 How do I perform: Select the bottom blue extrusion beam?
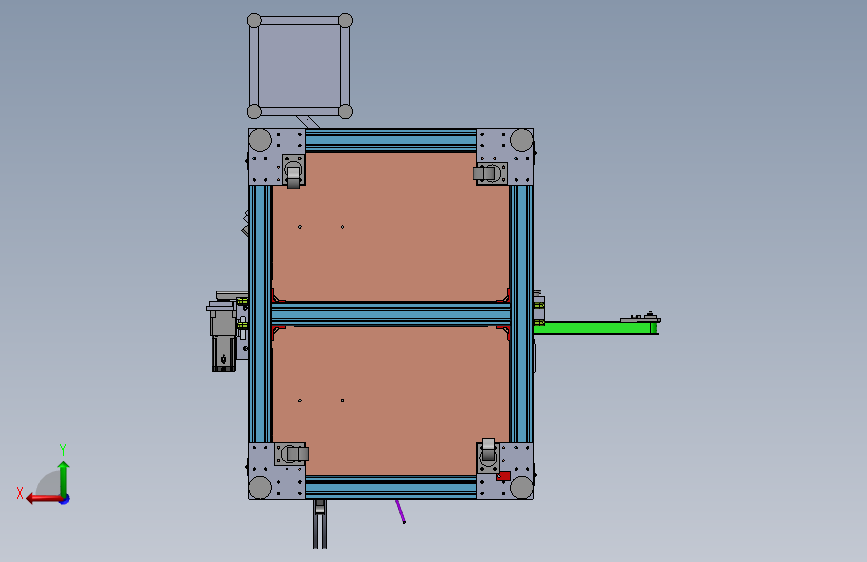tap(391, 487)
